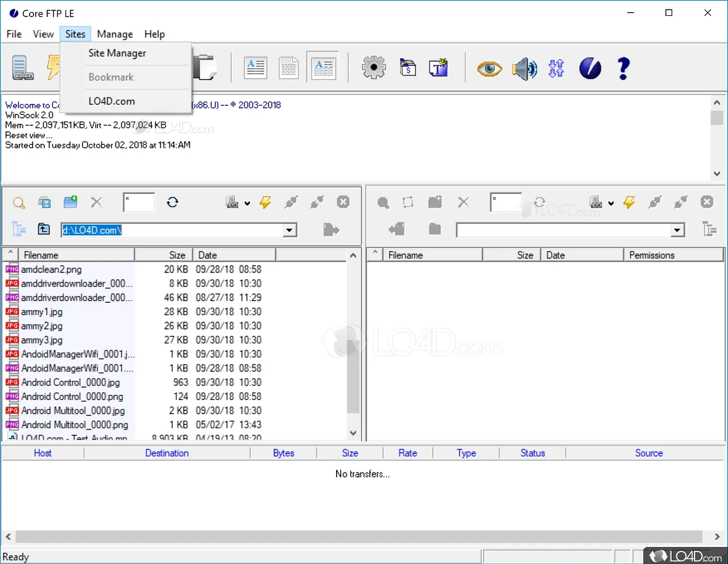Click the local panel search magnifier icon
728x564 pixels.
click(x=19, y=203)
